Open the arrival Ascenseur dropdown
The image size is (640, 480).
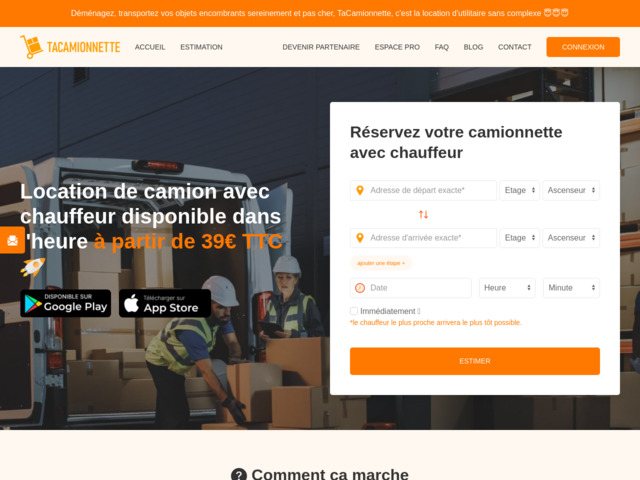571,238
